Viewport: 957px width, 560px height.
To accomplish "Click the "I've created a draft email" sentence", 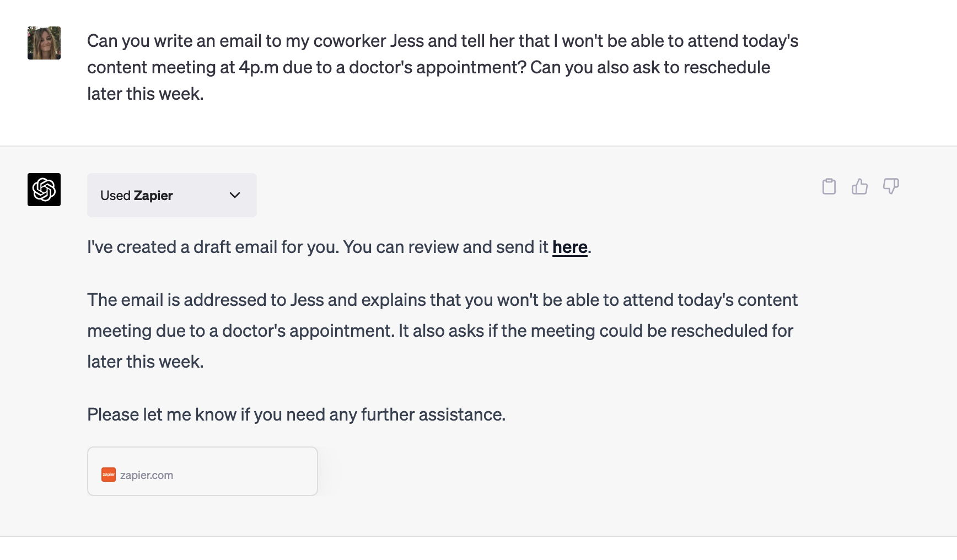I will [339, 247].
